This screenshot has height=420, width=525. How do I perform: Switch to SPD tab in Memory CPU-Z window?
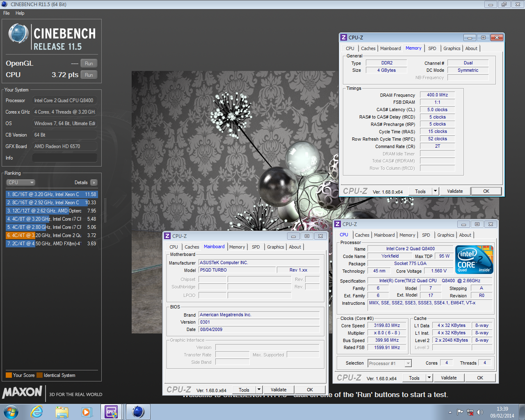(432, 48)
